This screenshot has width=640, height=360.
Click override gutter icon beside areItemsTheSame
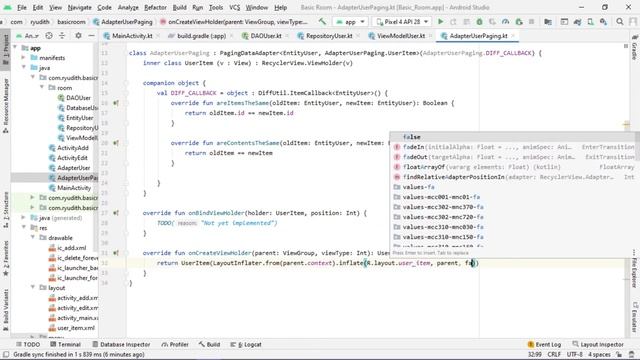(116, 103)
